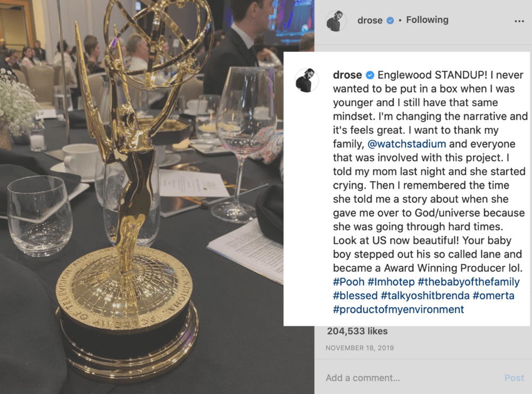Open the #omerta hashtag
532x394 pixels.
point(493,295)
